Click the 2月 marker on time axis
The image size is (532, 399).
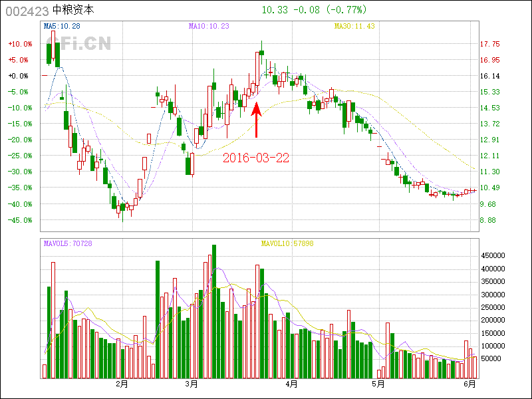121,384
